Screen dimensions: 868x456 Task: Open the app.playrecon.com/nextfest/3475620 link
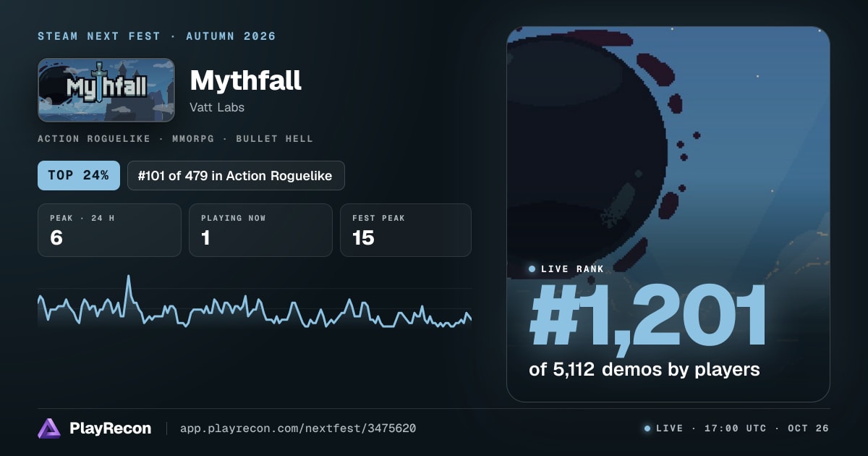[x=298, y=428]
